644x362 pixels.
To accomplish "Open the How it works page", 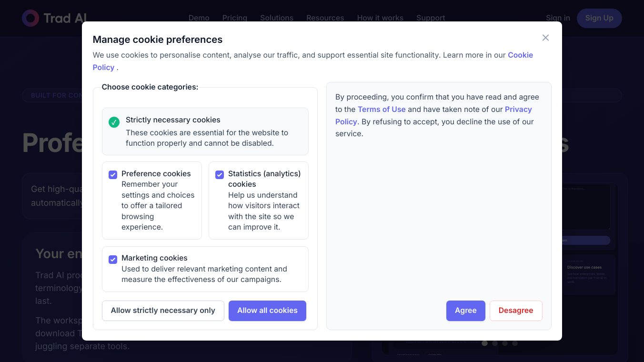I will (x=380, y=18).
